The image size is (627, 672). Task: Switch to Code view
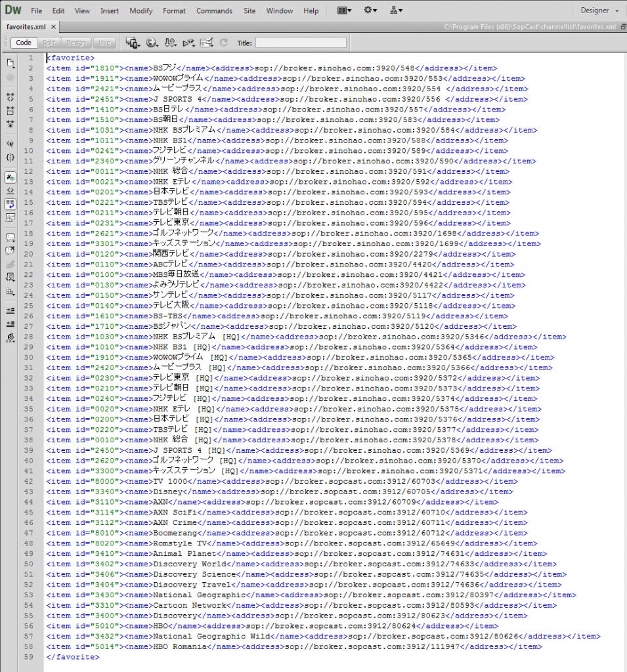pyautogui.click(x=24, y=43)
